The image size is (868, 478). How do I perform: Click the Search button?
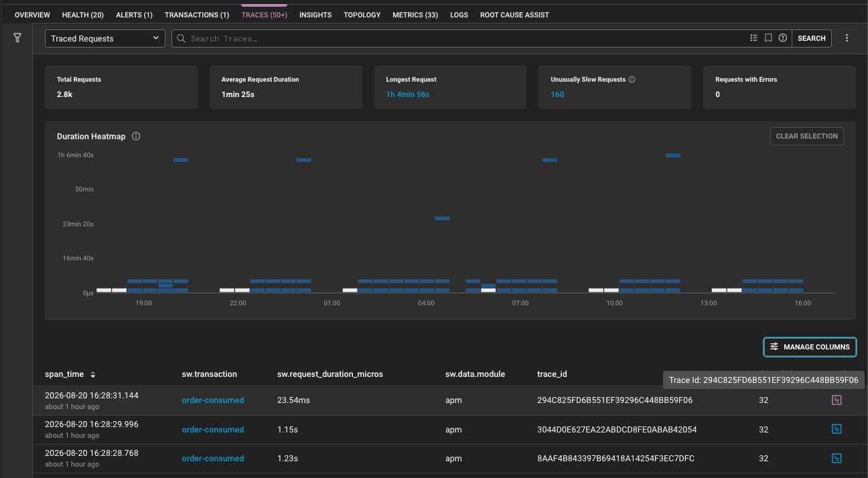pyautogui.click(x=812, y=38)
